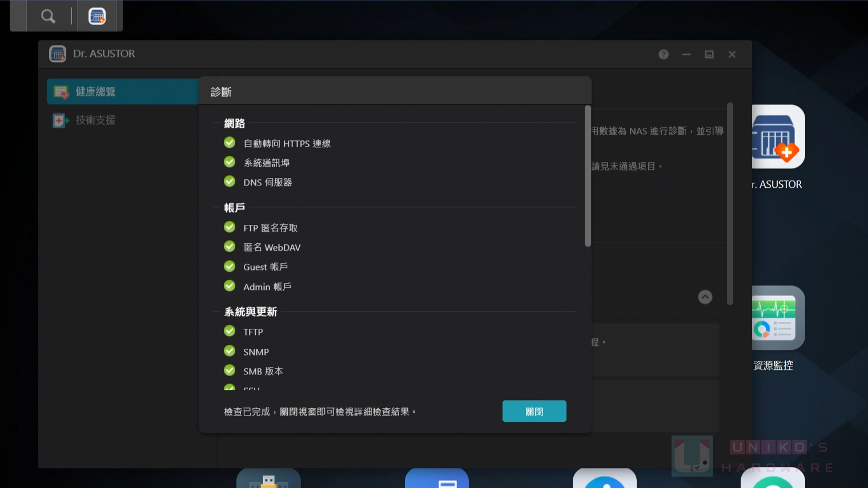Select the 網路 section heading
This screenshot has width=868, height=488.
(235, 123)
